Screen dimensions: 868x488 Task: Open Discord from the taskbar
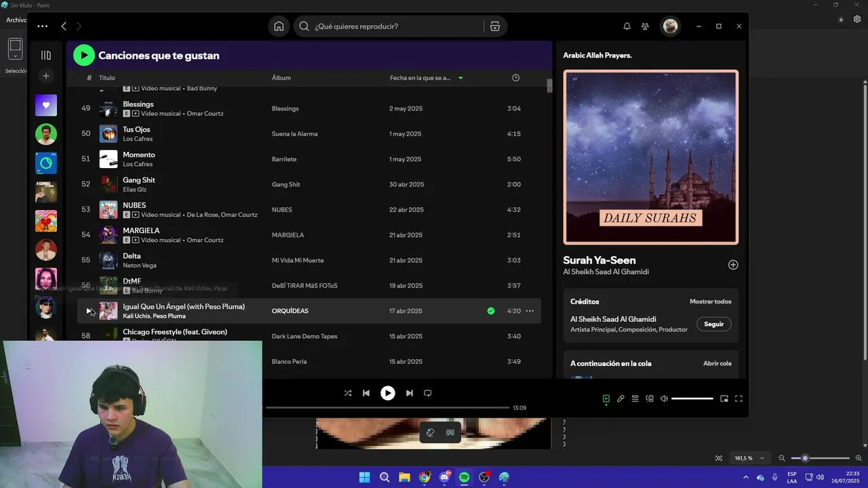[445, 477]
